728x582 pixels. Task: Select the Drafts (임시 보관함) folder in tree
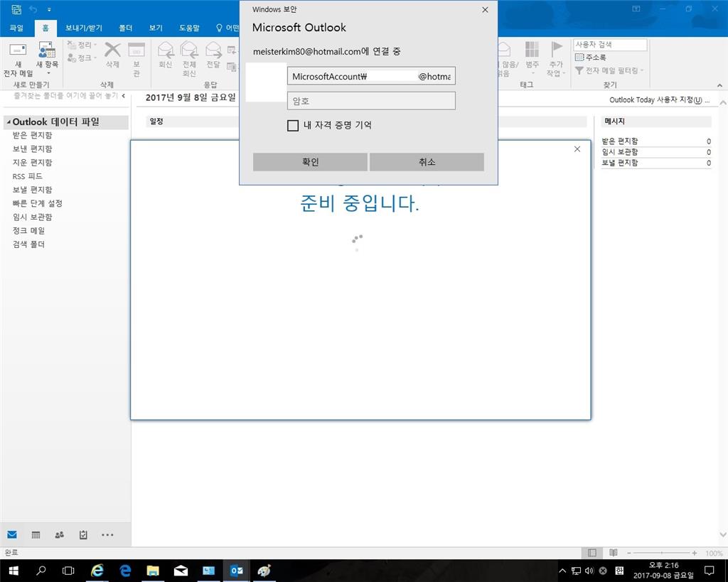point(33,217)
